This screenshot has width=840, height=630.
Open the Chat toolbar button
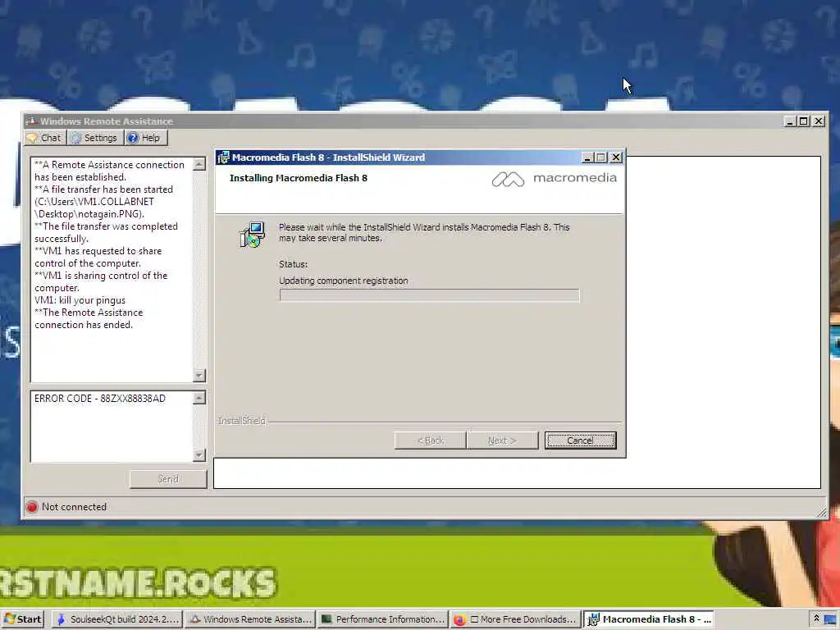(x=44, y=138)
